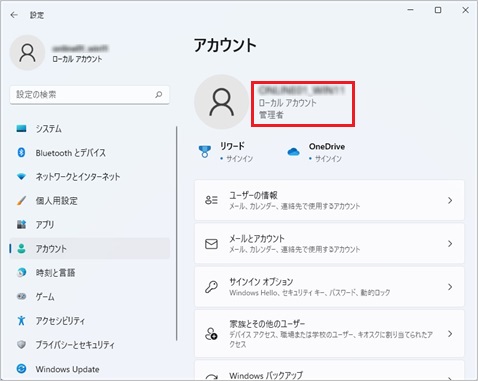Click the 個人用設定 paintbrush icon
The image size is (478, 381).
point(21,201)
